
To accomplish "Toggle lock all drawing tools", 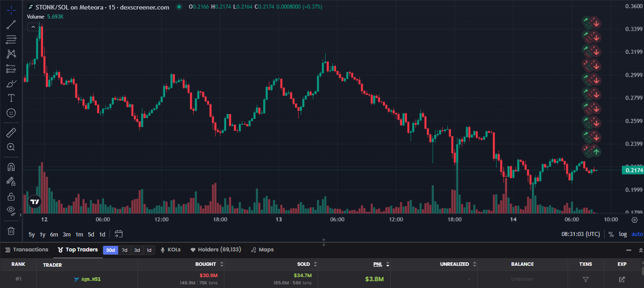I will (11, 196).
